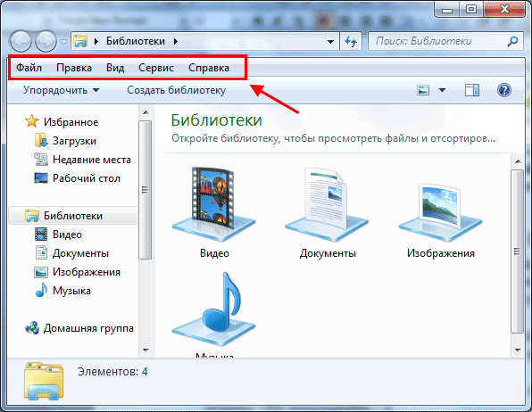Open the Вид menu
Screen dimensions: 532x412
[x=115, y=68]
